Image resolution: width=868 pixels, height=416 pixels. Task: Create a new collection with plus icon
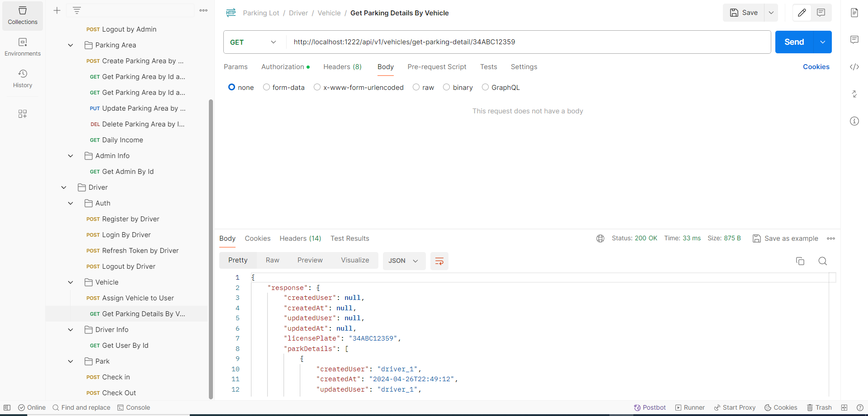point(57,10)
